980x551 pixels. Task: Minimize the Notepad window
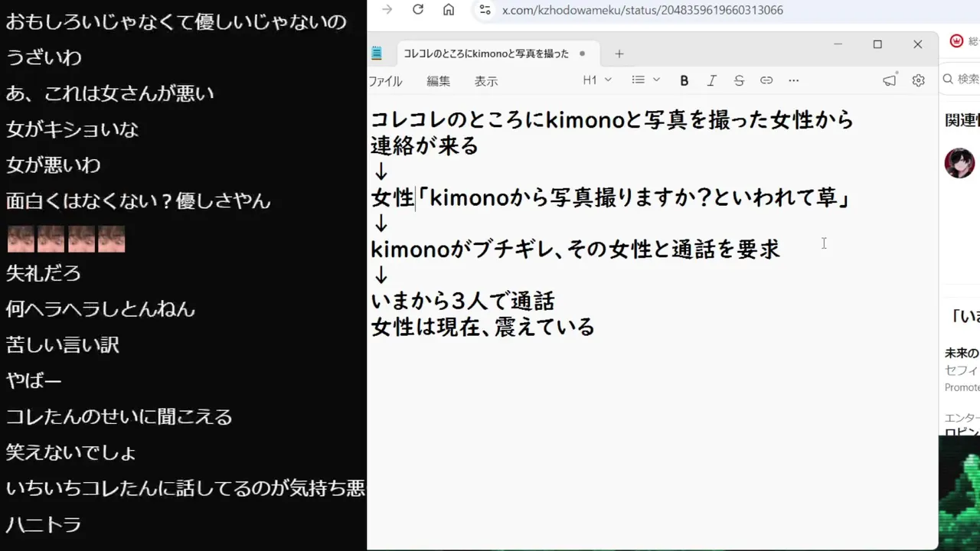click(838, 44)
